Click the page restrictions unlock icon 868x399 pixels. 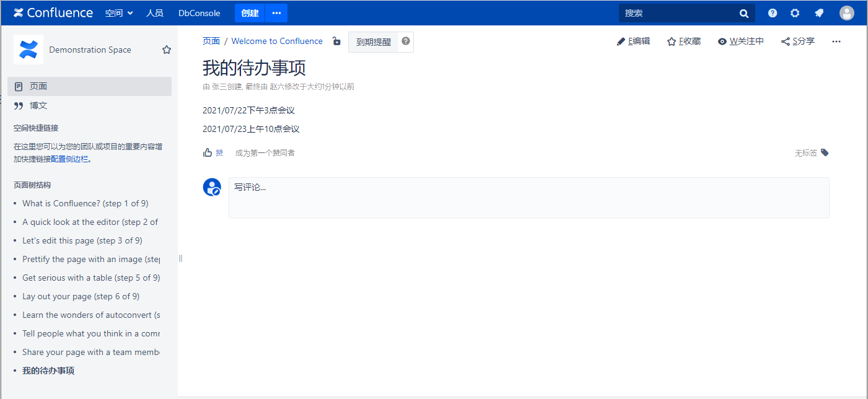[x=336, y=42]
